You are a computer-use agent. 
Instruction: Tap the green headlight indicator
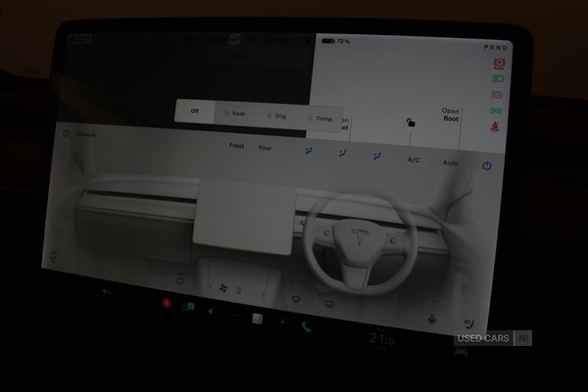click(x=498, y=79)
